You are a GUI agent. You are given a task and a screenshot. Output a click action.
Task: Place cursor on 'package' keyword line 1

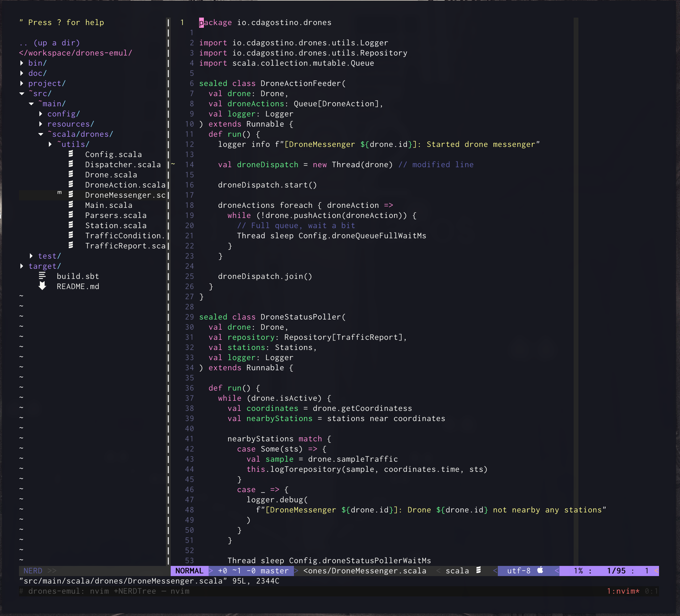215,22
